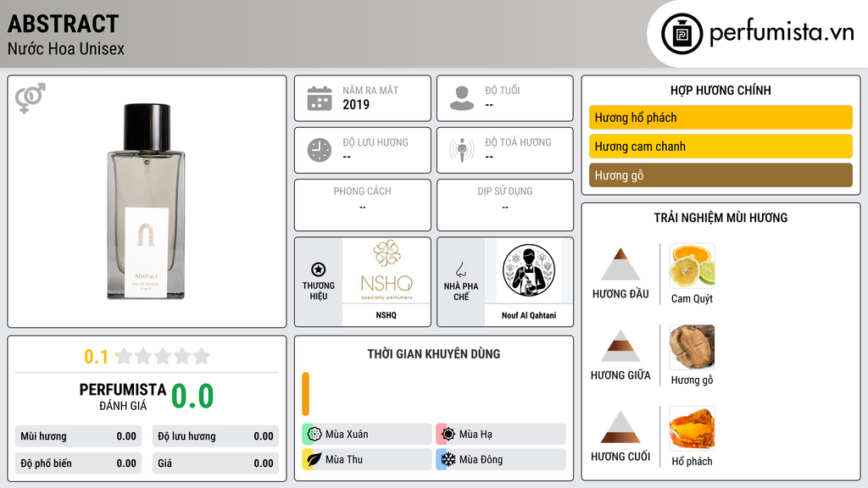
Task: Click the unisex gender symbol icon
Action: 31,98
